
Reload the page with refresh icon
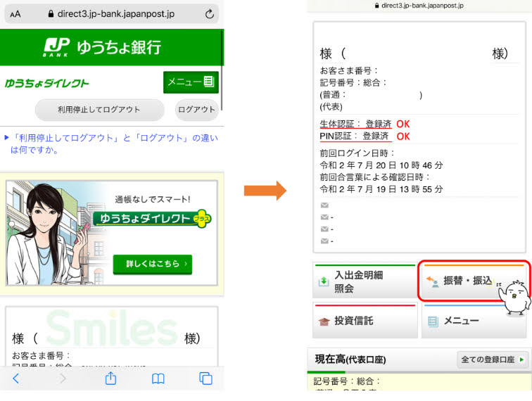(x=209, y=14)
